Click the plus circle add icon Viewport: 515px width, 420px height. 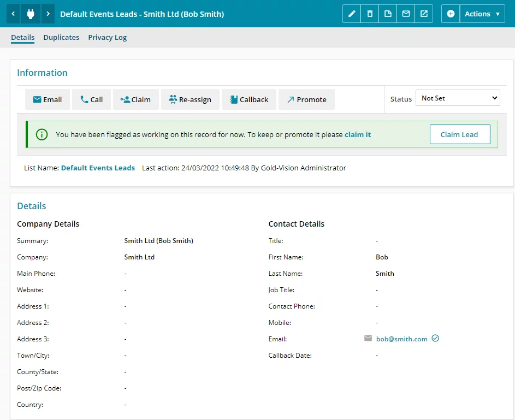(451, 14)
